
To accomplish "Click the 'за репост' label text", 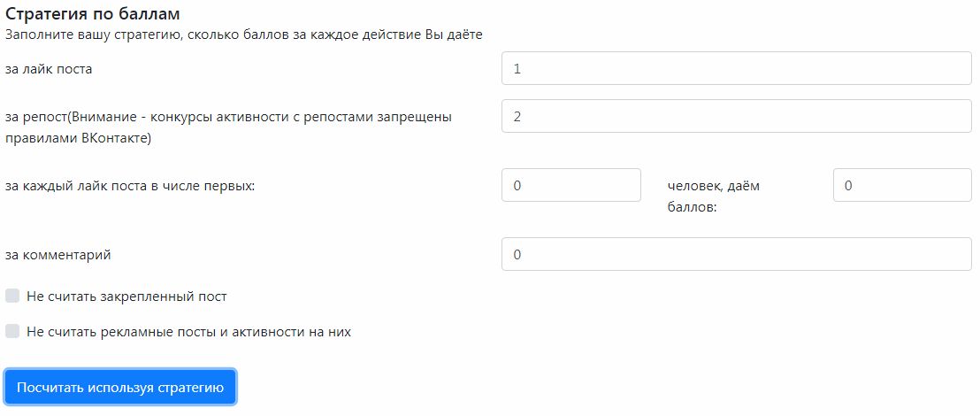I will point(36,117).
